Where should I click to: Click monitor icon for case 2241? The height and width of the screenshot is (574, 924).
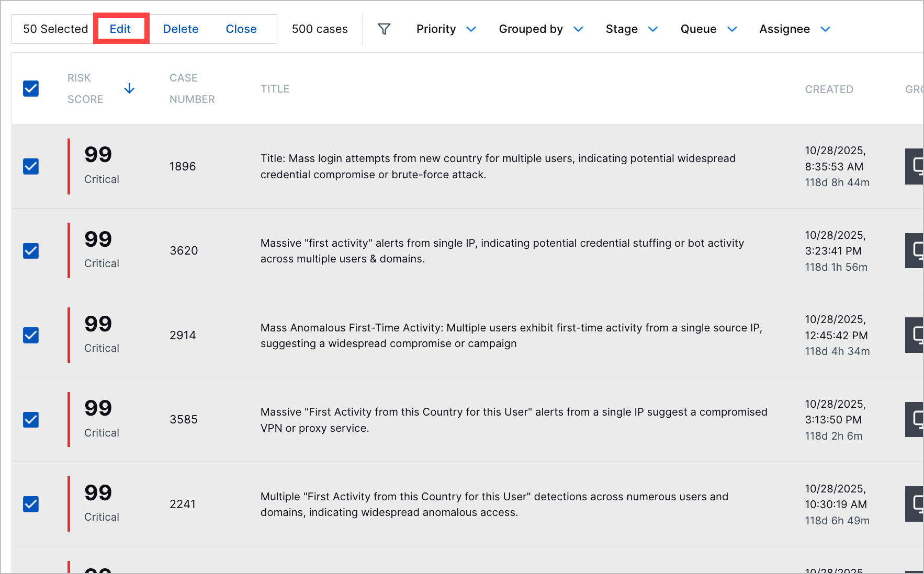(916, 504)
